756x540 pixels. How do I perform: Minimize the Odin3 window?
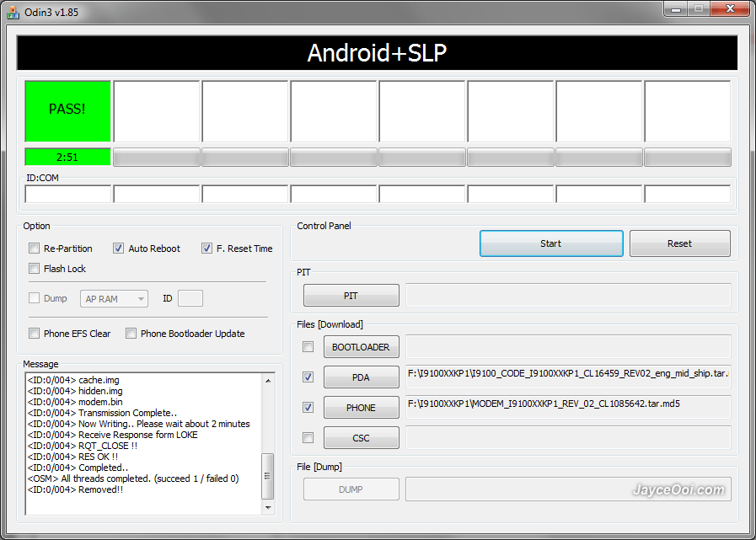pyautogui.click(x=676, y=8)
